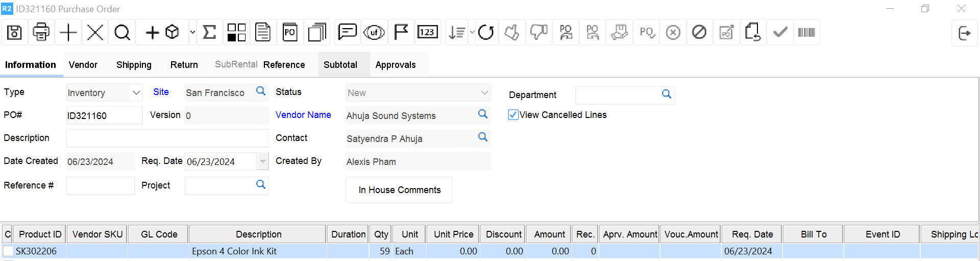This screenshot has width=980, height=261.
Task: Switch to the Shipping tab
Action: point(134,65)
